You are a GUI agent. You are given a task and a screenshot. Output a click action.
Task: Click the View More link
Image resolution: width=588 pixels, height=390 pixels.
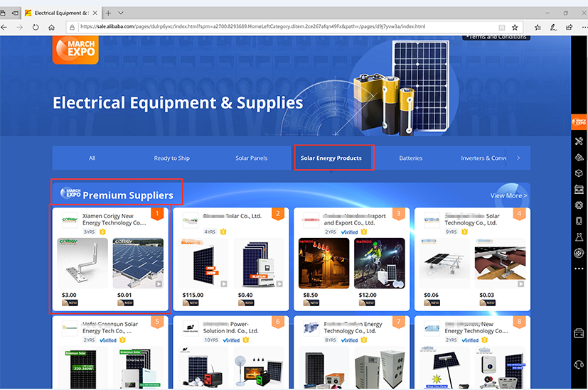(x=508, y=195)
